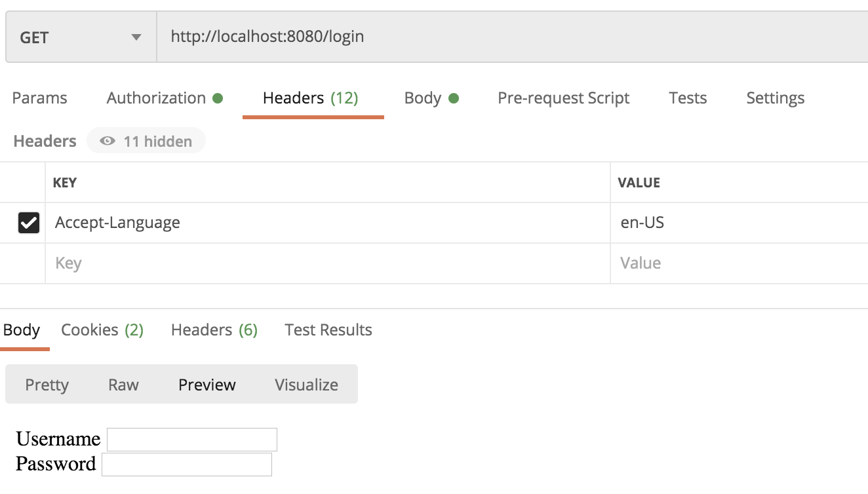Click the request URL field

[x=511, y=37]
